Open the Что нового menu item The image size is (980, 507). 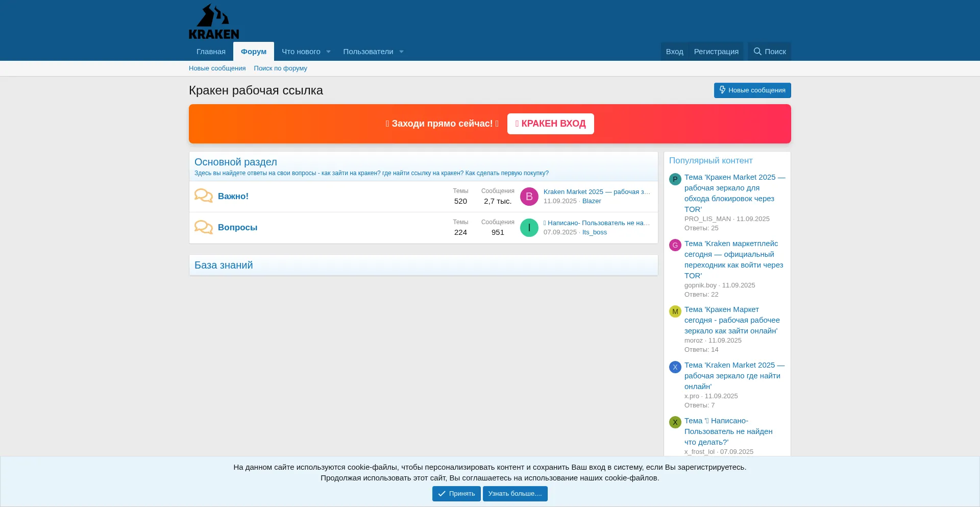(x=301, y=52)
